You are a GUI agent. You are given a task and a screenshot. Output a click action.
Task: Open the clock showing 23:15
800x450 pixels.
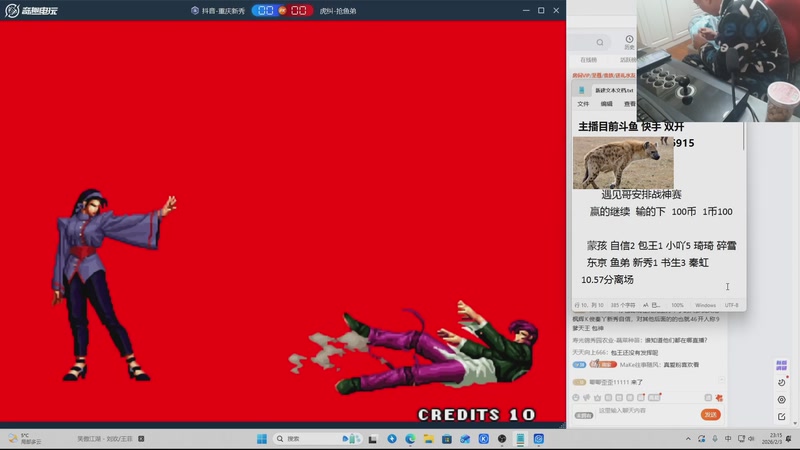click(x=772, y=439)
